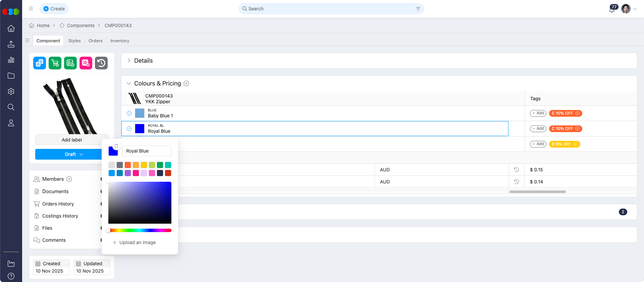The width and height of the screenshot is (644, 282).
Task: Switch to the Styles tab
Action: pos(74,41)
